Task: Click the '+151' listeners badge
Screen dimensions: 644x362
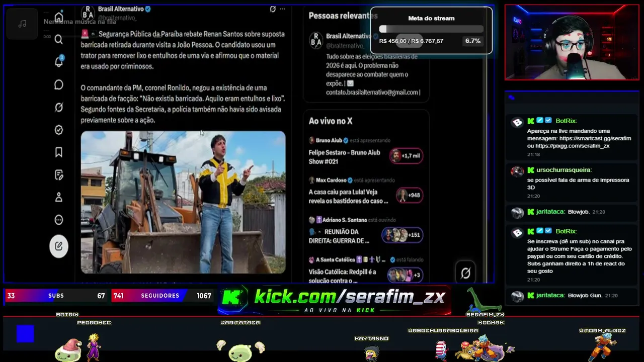Action: pyautogui.click(x=402, y=235)
